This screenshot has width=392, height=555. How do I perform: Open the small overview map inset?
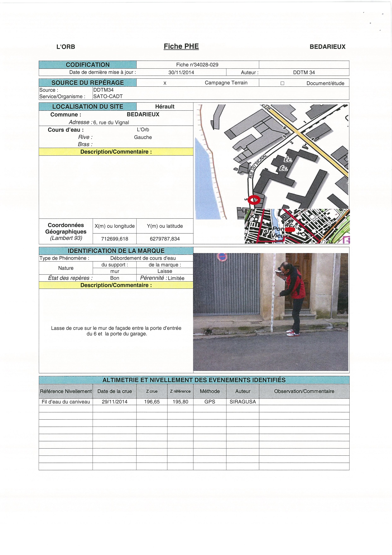297,226
